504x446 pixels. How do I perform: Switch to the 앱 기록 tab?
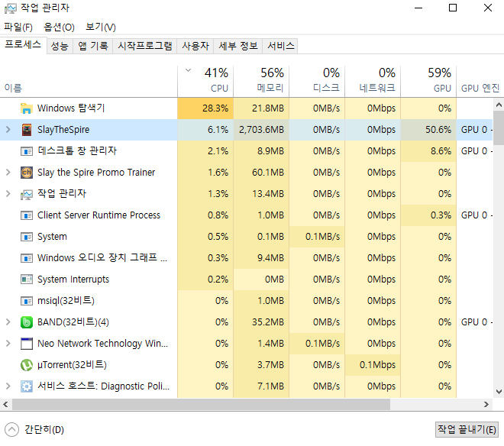[93, 46]
